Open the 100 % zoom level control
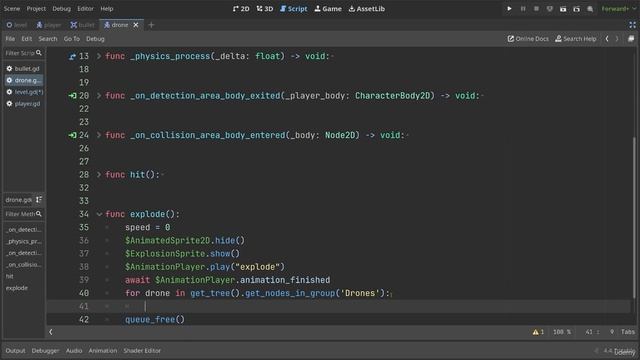640x360 pixels. pos(562,332)
